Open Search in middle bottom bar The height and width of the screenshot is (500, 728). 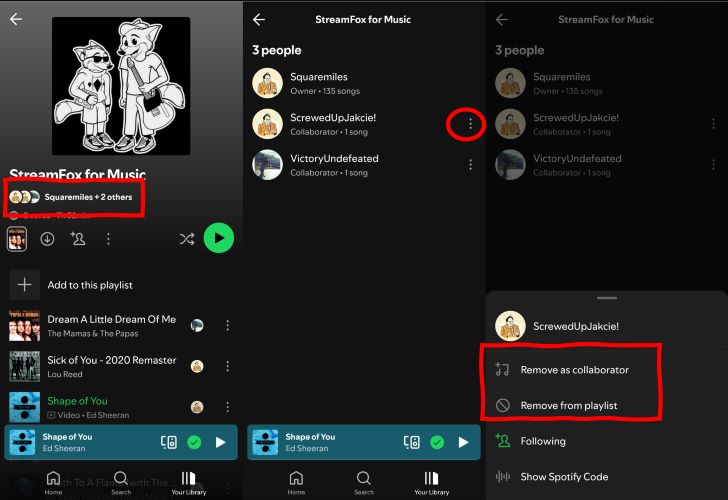[364, 483]
